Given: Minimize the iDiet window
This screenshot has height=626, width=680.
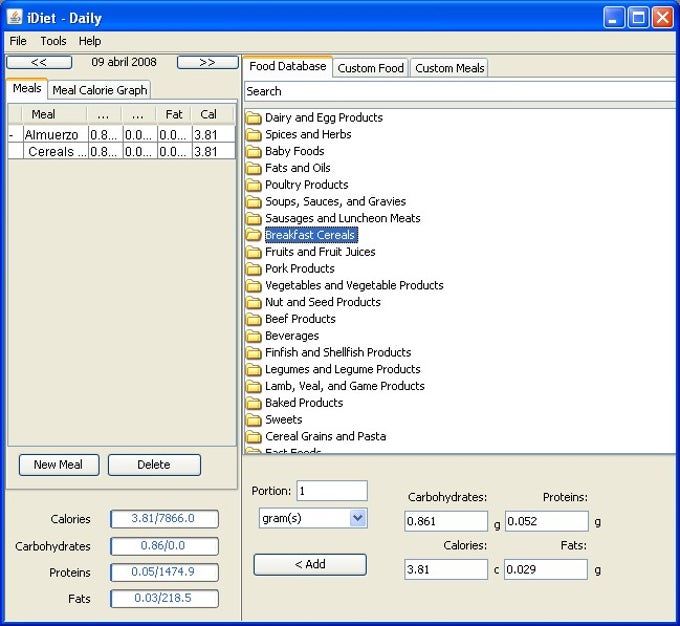Looking at the screenshot, I should [x=614, y=18].
